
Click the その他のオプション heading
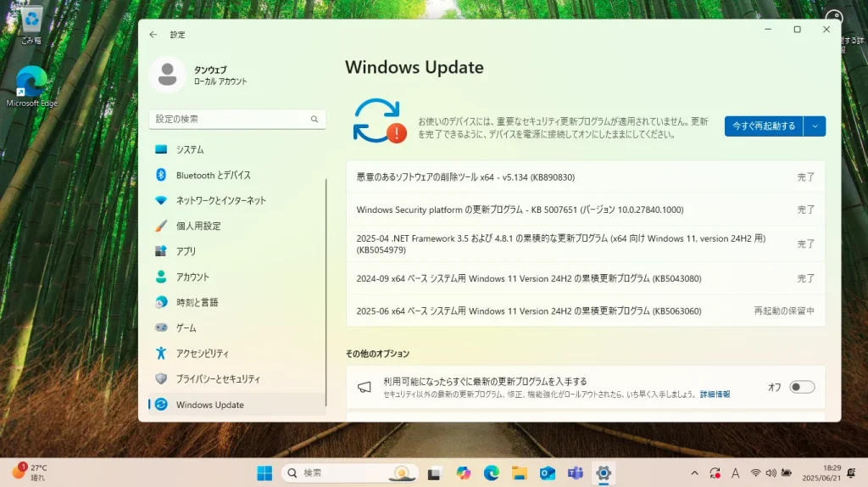pos(377,354)
